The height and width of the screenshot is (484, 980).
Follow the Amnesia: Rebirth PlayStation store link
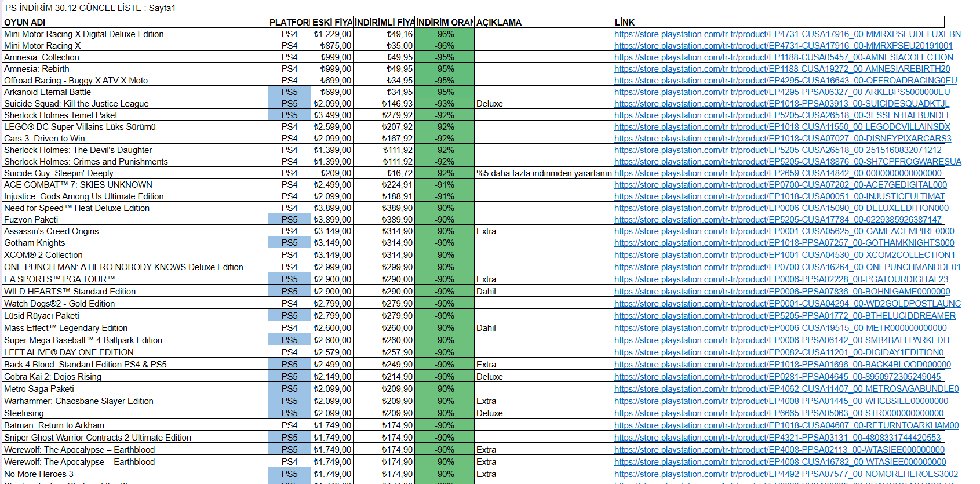(x=782, y=69)
